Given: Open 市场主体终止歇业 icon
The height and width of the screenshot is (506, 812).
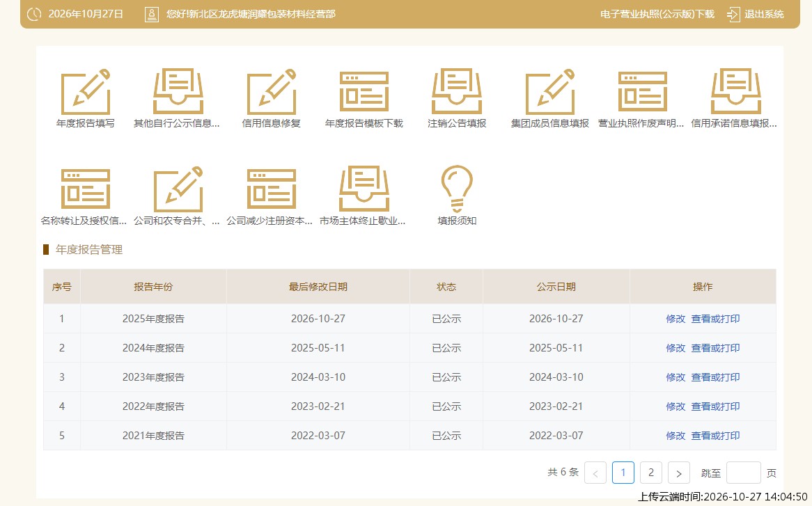Looking at the screenshot, I should point(364,189).
